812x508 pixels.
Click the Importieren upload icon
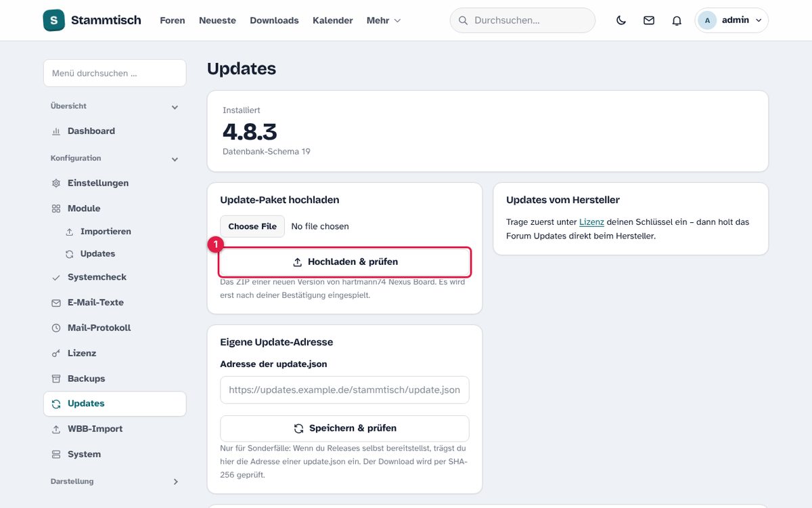coord(69,232)
